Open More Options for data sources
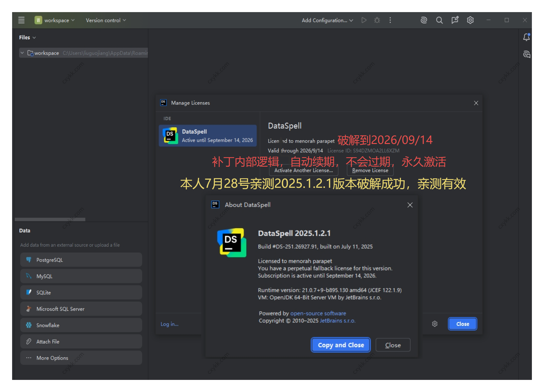 point(81,358)
